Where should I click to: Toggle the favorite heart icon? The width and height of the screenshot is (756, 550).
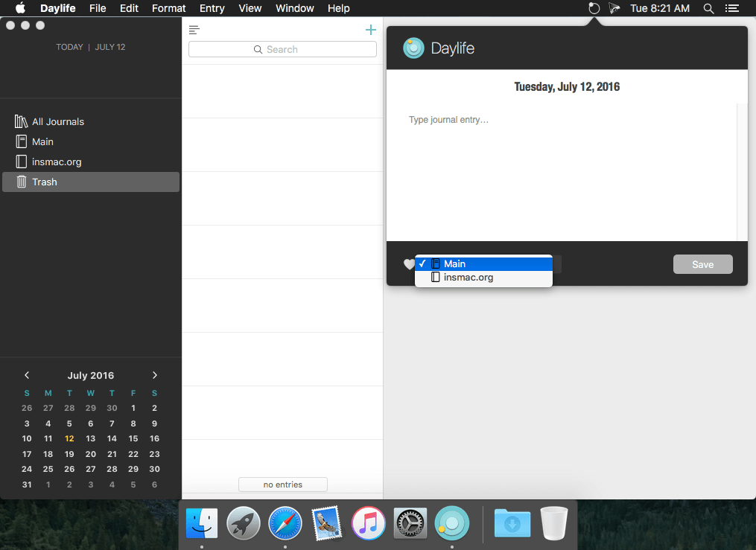409,264
